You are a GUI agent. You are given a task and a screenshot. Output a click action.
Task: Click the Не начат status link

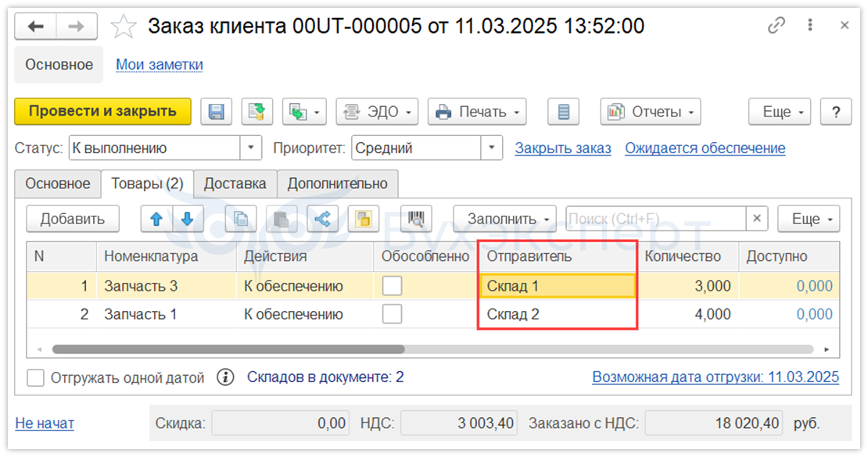pyautogui.click(x=45, y=423)
